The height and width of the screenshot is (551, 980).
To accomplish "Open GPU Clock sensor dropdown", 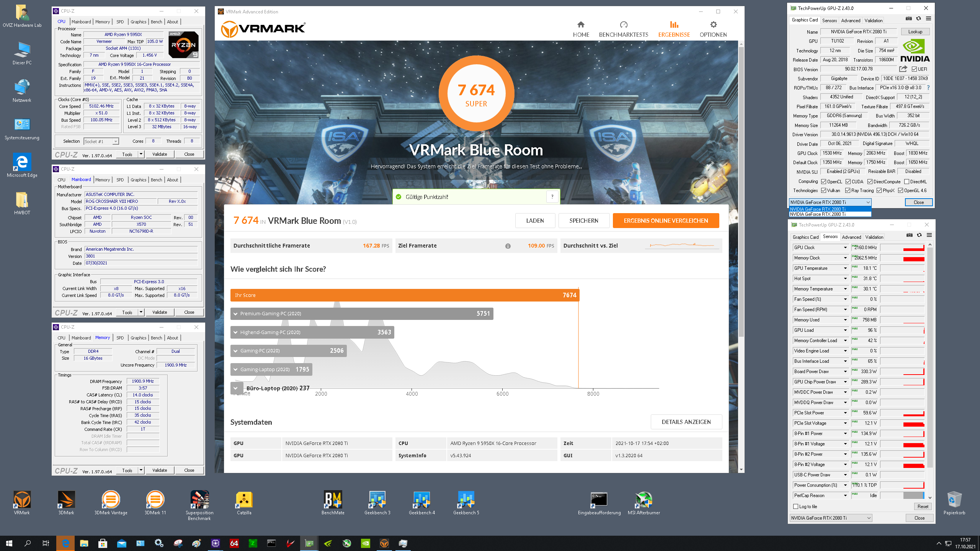I will (845, 248).
